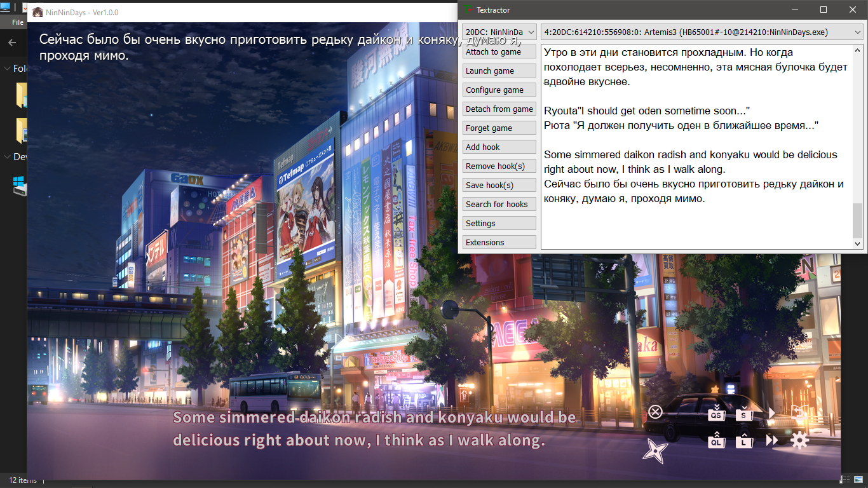The image size is (868, 488).
Task: Click '12 items' status text in Explorer
Action: click(22, 480)
